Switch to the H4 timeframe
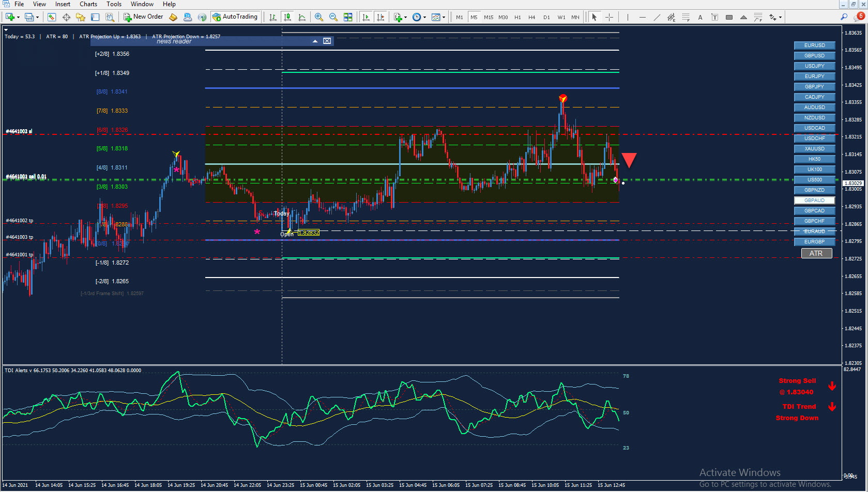Image resolution: width=868 pixels, height=492 pixels. tap(531, 17)
